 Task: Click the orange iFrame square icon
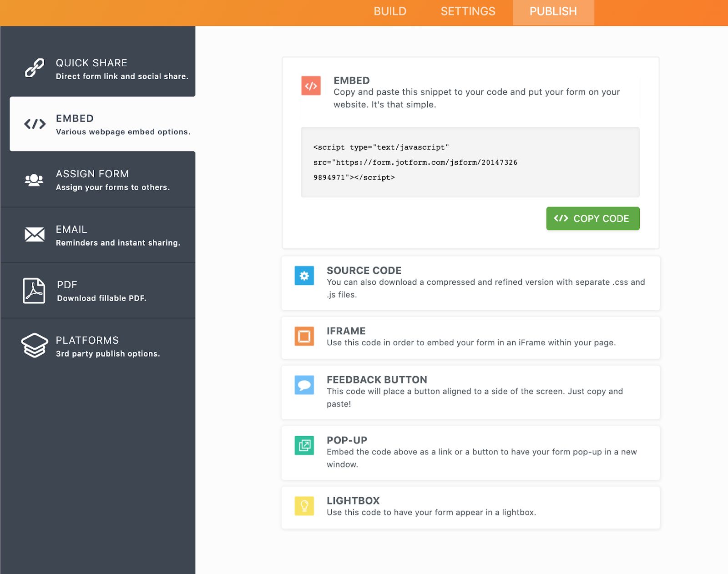(x=304, y=337)
